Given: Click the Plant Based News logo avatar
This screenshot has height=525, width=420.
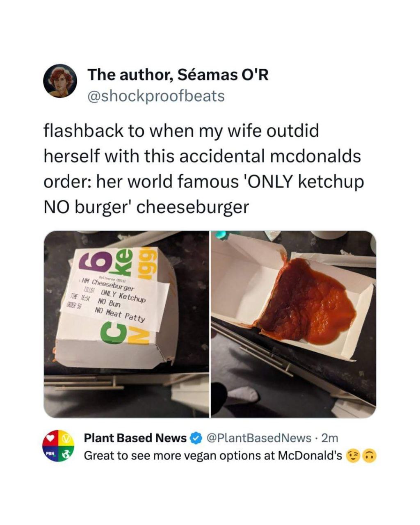Looking at the screenshot, I should click(x=59, y=446).
